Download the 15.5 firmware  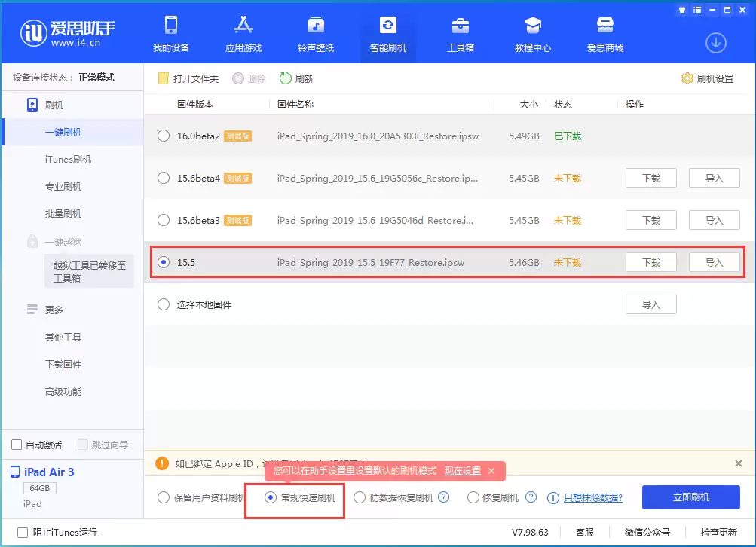[651, 262]
